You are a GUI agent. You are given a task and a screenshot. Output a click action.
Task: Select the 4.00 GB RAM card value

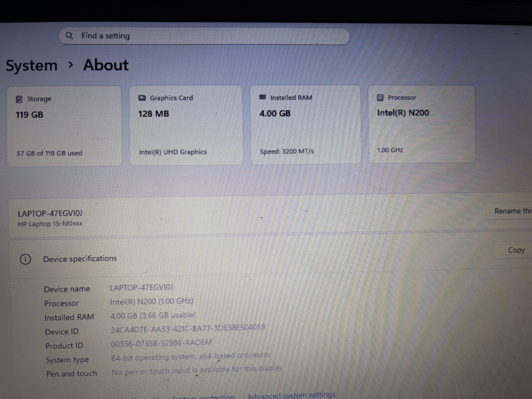pyautogui.click(x=275, y=113)
